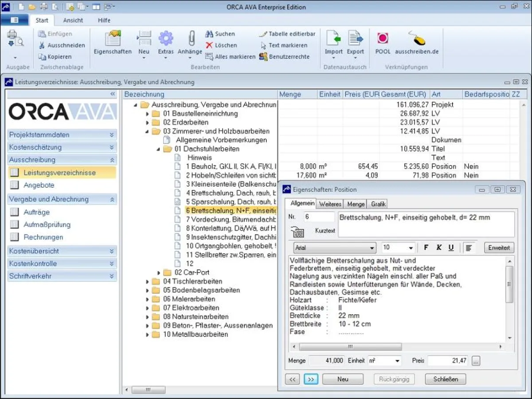This screenshot has height=399, width=532.
Task: Switch to the Ansicht ribbon tab
Action: [x=73, y=20]
